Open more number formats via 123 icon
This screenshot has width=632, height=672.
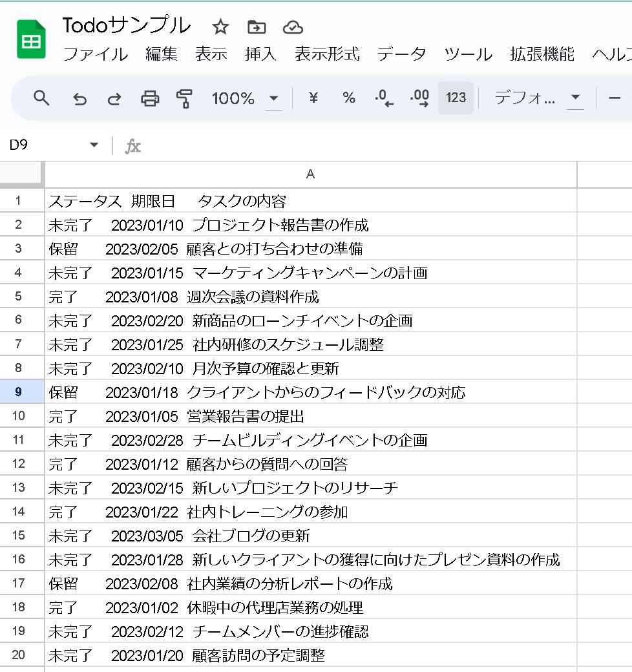coord(455,98)
